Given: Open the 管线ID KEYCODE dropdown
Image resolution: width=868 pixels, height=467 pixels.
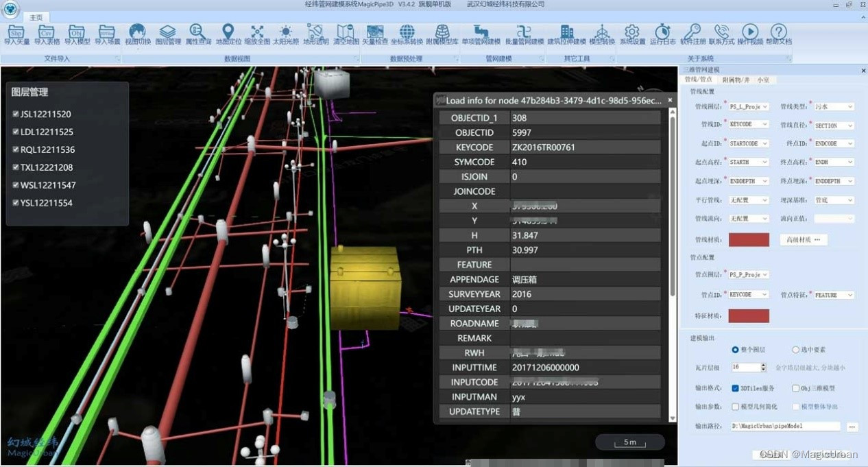Looking at the screenshot, I should pos(749,125).
